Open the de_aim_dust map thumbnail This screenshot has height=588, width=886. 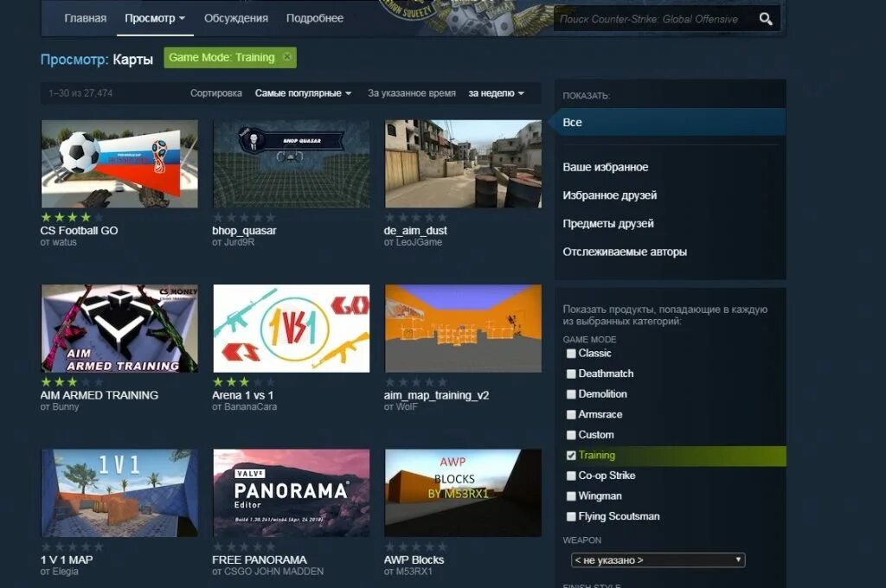(x=463, y=163)
